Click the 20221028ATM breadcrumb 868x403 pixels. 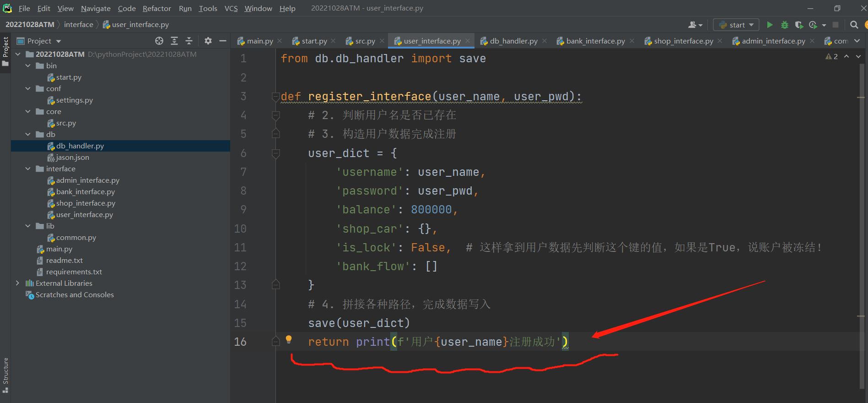30,25
